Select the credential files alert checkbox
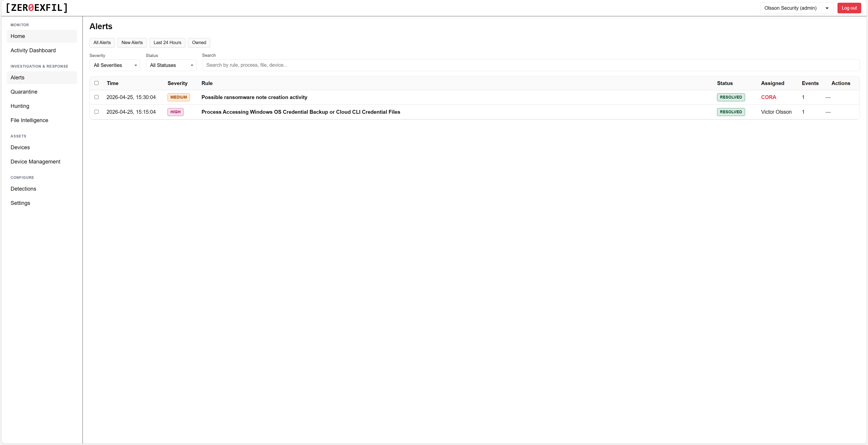Image resolution: width=868 pixels, height=445 pixels. tap(96, 111)
